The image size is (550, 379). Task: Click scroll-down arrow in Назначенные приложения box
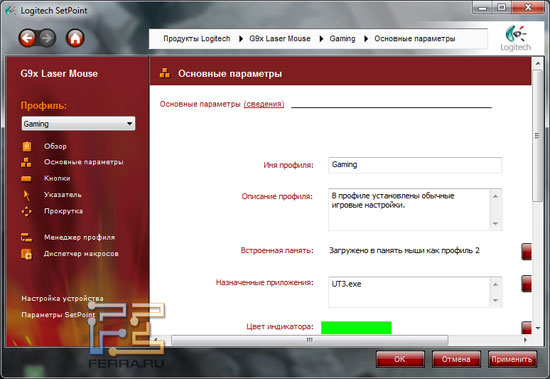496,300
